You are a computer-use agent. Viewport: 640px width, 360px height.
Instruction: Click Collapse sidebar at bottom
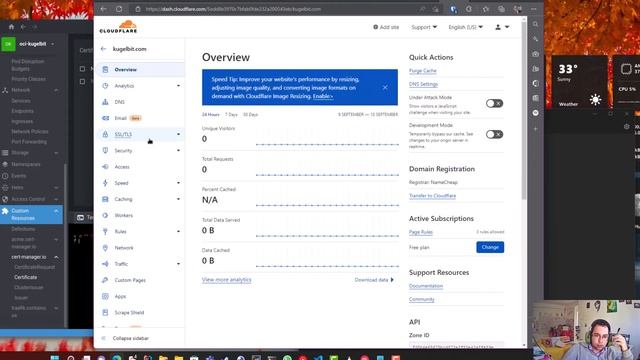126,338
